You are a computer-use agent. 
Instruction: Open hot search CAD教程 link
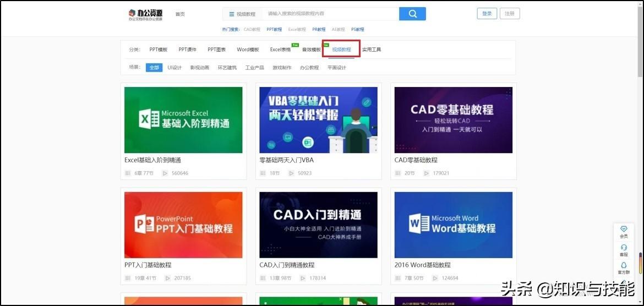pos(252,30)
